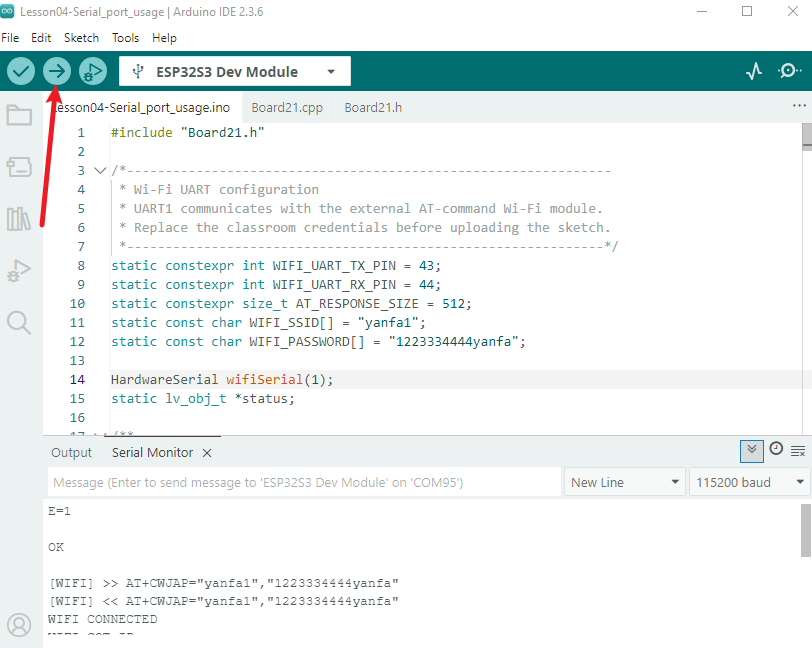Click the code editor vertical scrollbar
Screen dimensions: 812x648
[807, 137]
